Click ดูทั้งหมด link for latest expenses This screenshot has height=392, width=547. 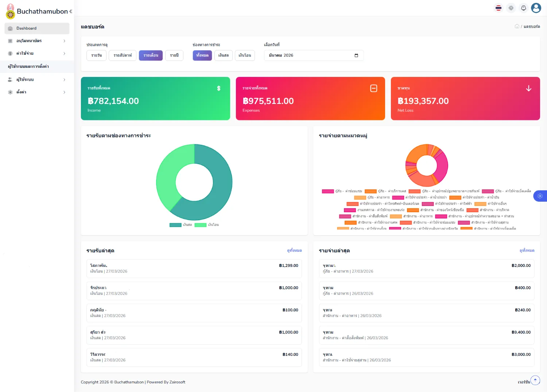tap(527, 251)
